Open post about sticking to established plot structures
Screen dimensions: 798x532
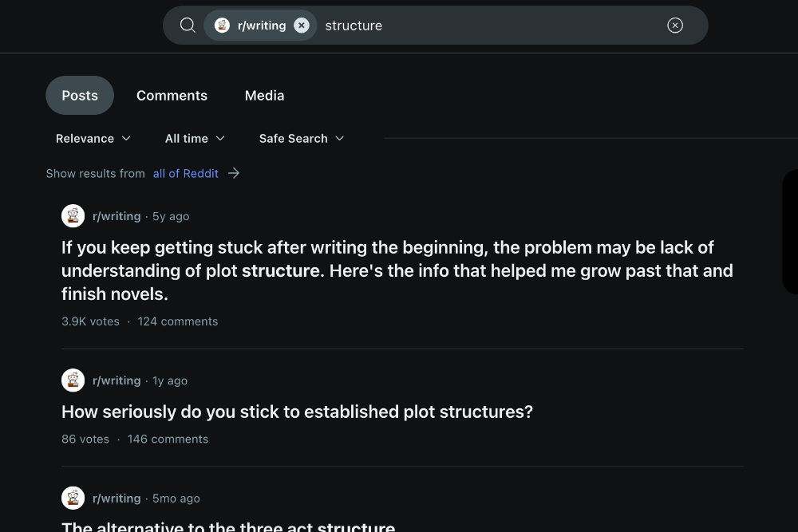(297, 412)
